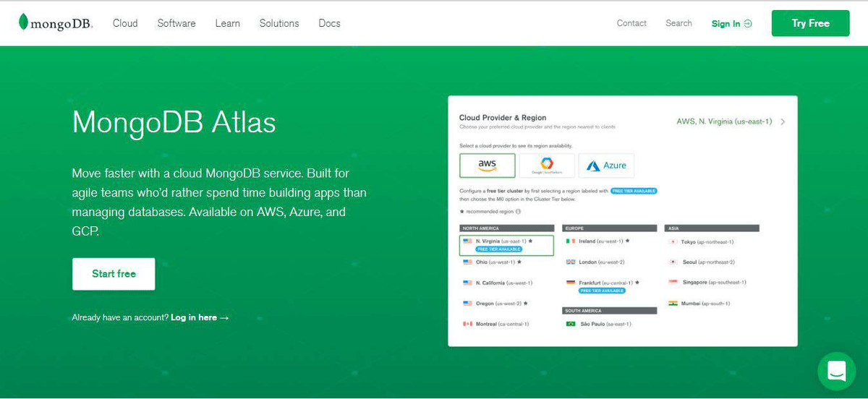Select N. Virginia us-east-1 region option

[506, 244]
